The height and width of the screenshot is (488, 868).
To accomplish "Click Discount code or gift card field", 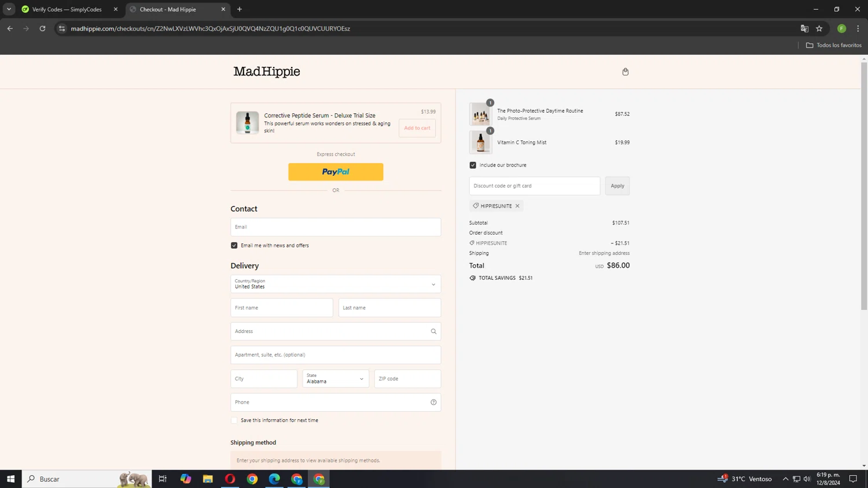I will 535,186.
